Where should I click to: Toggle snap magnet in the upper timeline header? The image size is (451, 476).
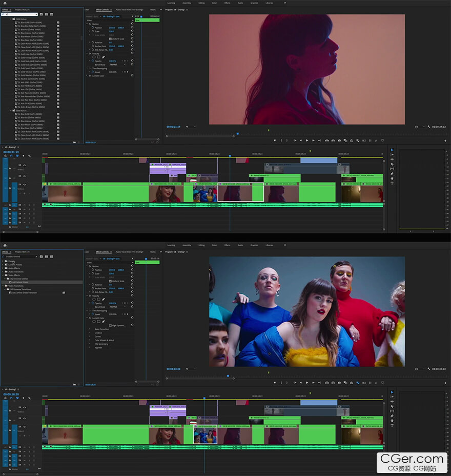[x=11, y=156]
